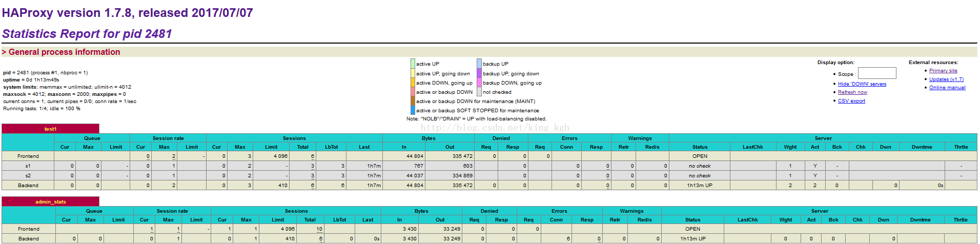Click Backend row label in test1 table
The image size is (980, 244).
click(x=28, y=186)
